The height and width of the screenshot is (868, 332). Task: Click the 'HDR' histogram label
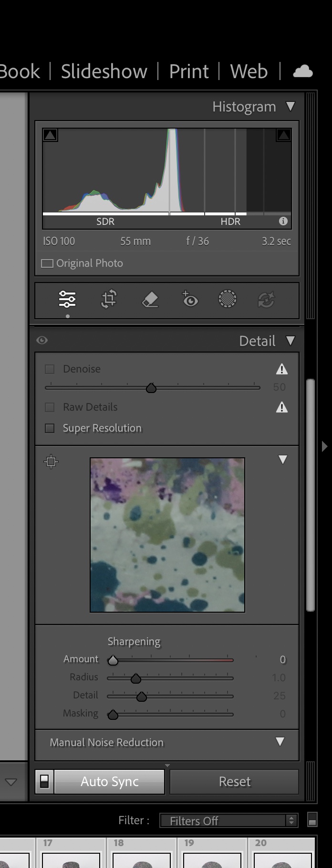pos(230,222)
